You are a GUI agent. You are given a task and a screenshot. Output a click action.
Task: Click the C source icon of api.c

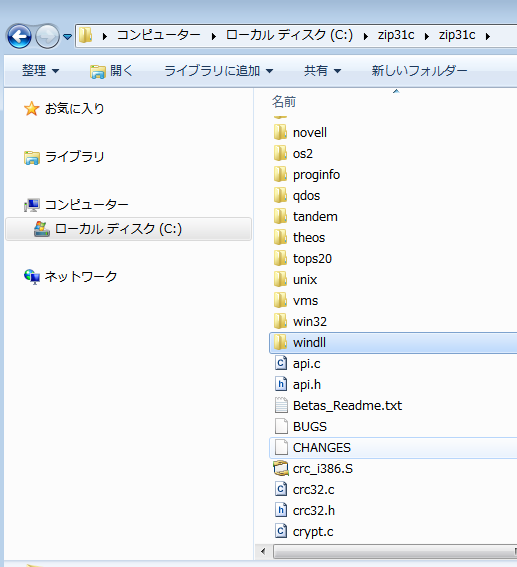click(x=281, y=363)
